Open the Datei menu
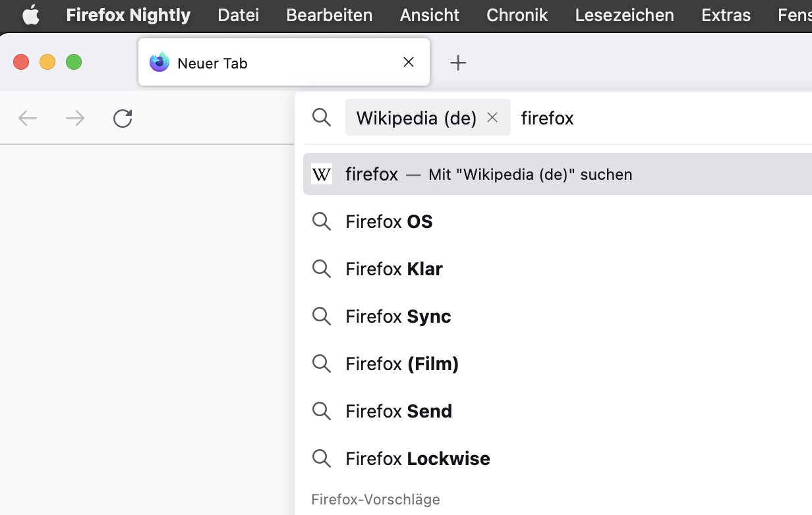The image size is (812, 515). pos(238,15)
